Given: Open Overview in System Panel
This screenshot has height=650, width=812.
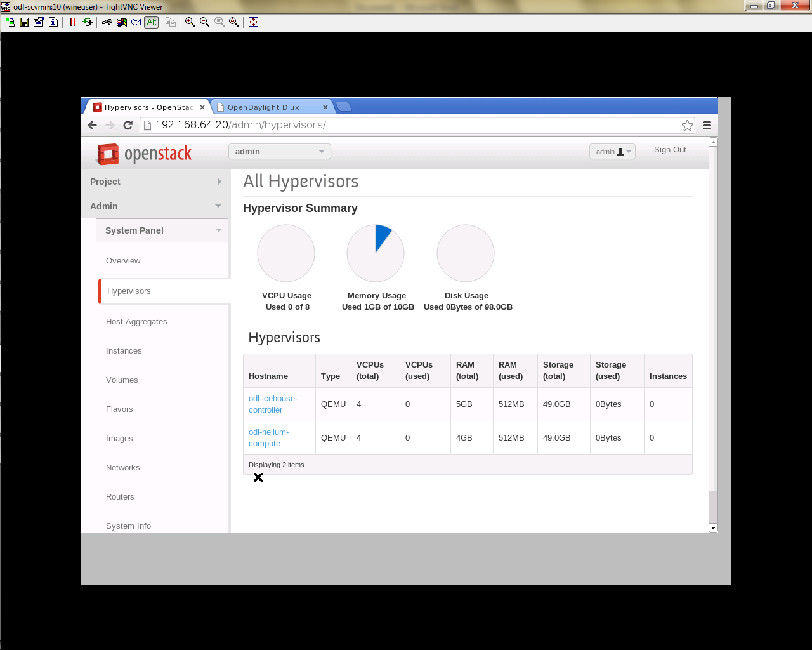Looking at the screenshot, I should coord(123,261).
